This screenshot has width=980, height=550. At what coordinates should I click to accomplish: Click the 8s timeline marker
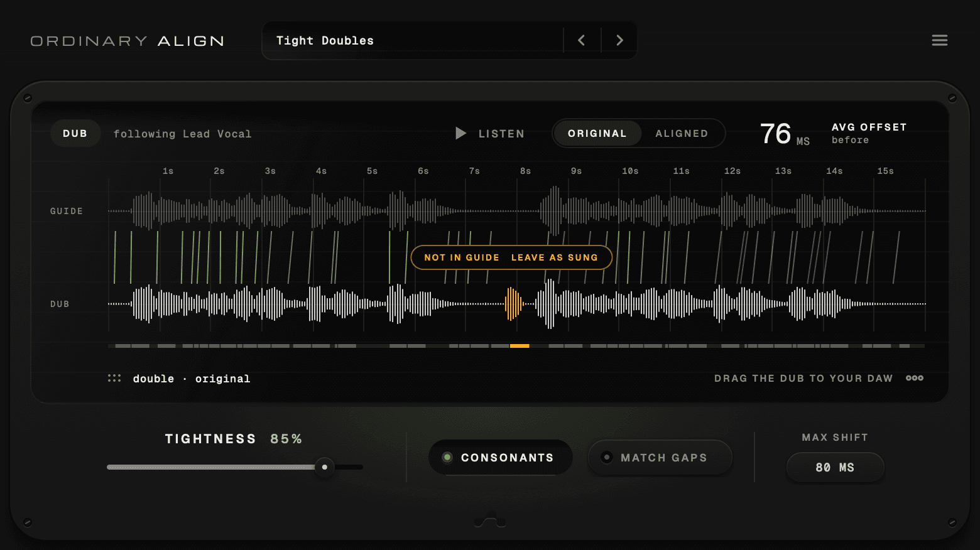pyautogui.click(x=525, y=171)
